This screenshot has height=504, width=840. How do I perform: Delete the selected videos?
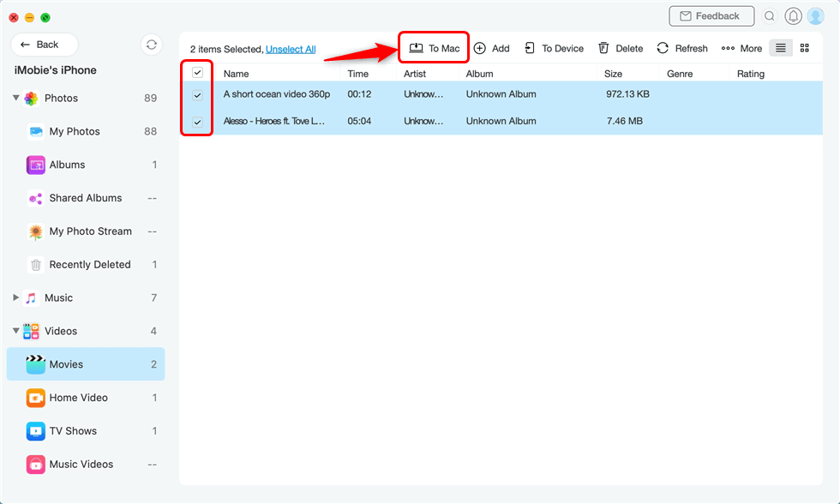[x=621, y=48]
